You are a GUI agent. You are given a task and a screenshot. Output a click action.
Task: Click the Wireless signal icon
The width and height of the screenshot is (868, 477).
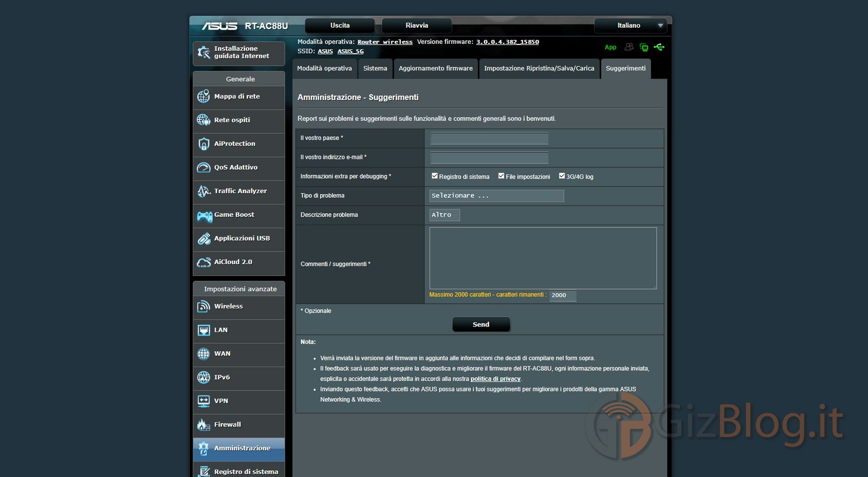click(203, 306)
